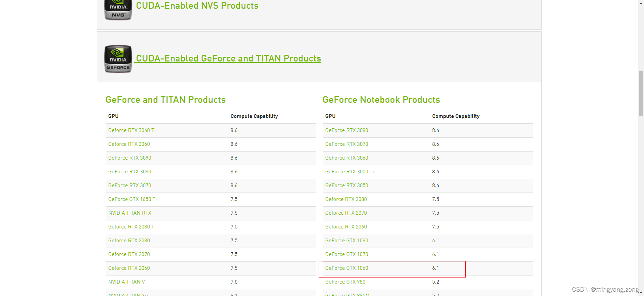Open GeForce RTX 3090 link

[x=129, y=158]
